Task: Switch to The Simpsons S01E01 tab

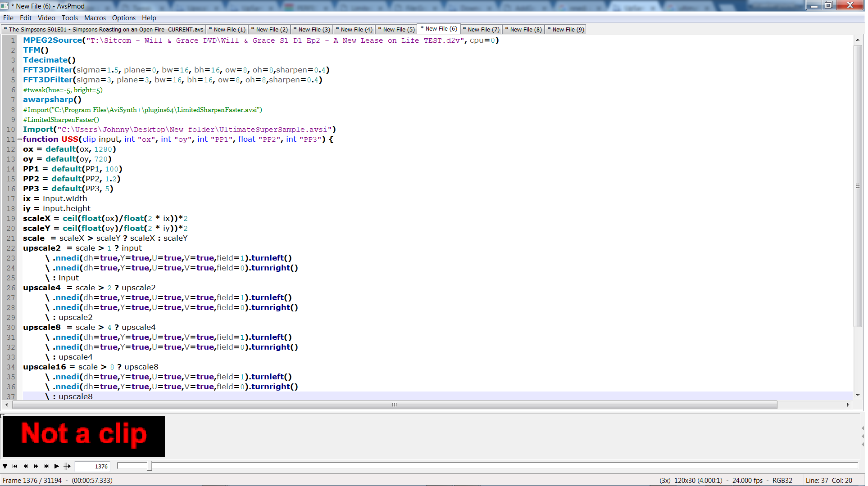Action: pos(104,29)
